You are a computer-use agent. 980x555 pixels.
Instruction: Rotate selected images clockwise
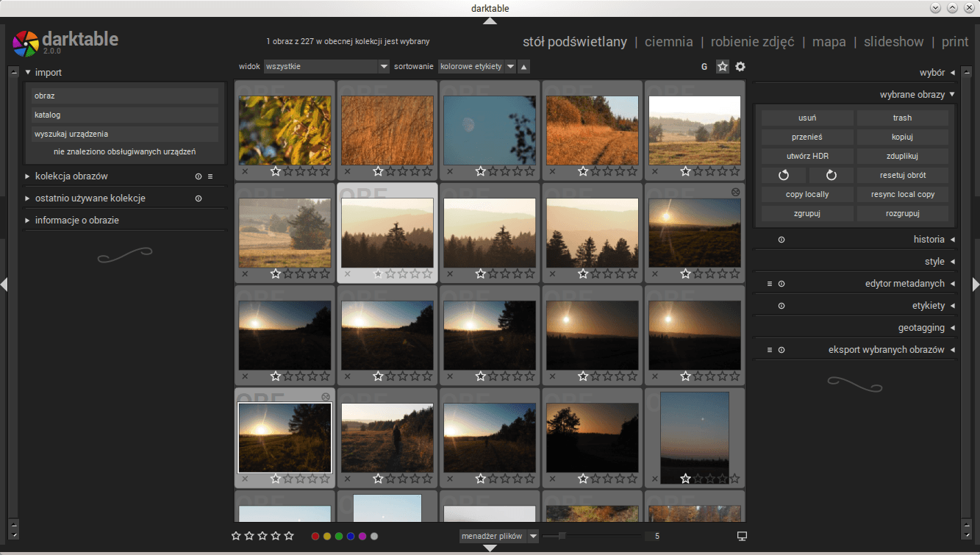831,176
